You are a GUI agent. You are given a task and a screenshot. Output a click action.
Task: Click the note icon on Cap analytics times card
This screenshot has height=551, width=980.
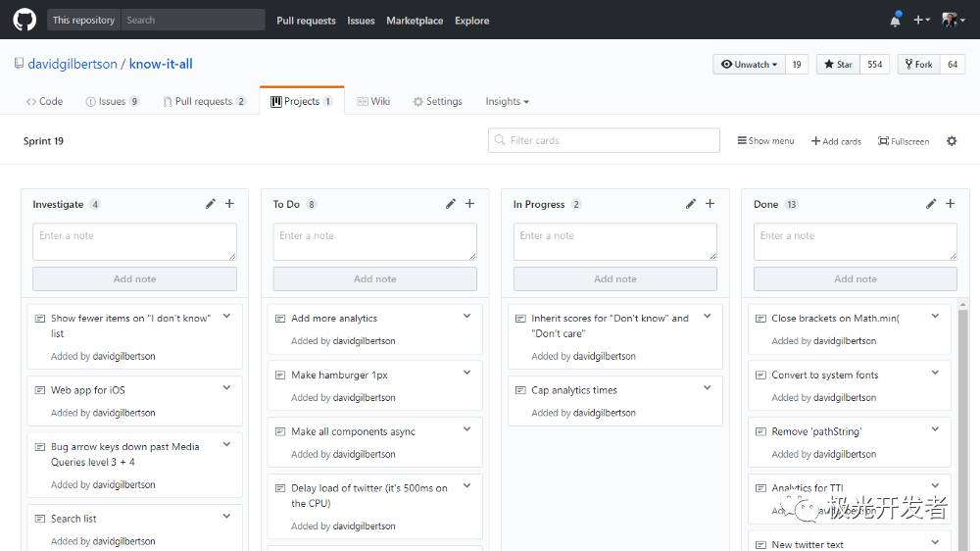pyautogui.click(x=520, y=390)
